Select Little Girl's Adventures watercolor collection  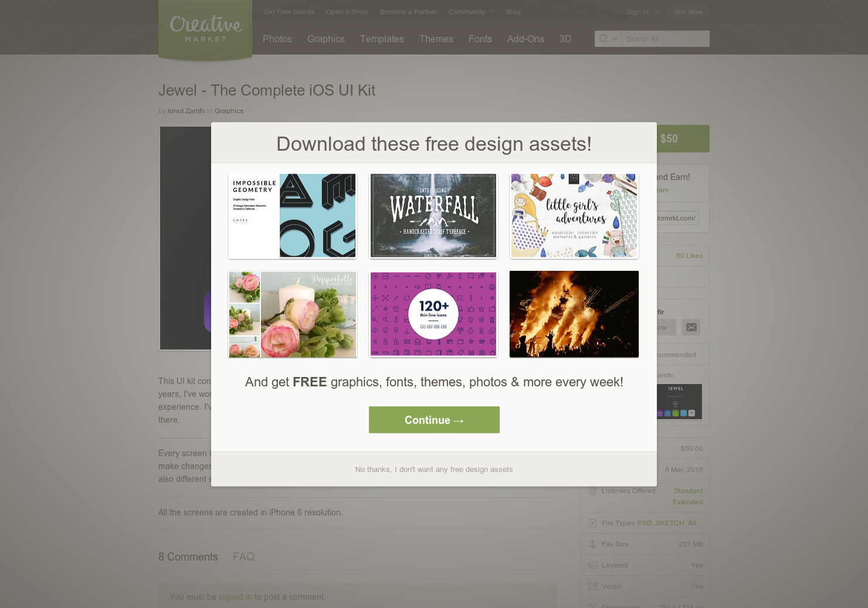click(574, 215)
